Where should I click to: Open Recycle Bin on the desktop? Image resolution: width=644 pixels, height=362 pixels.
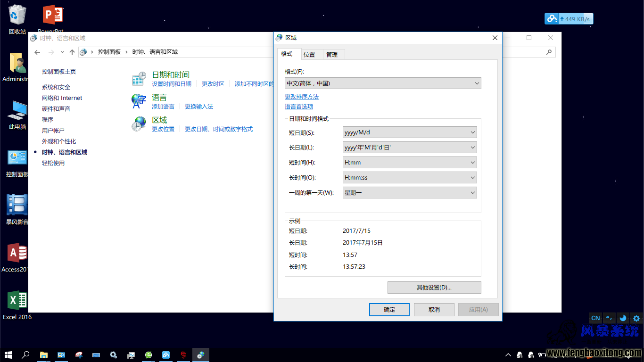coord(17,19)
